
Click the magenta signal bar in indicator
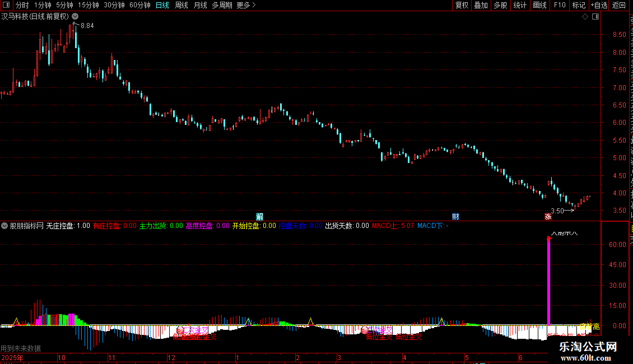(x=548, y=281)
